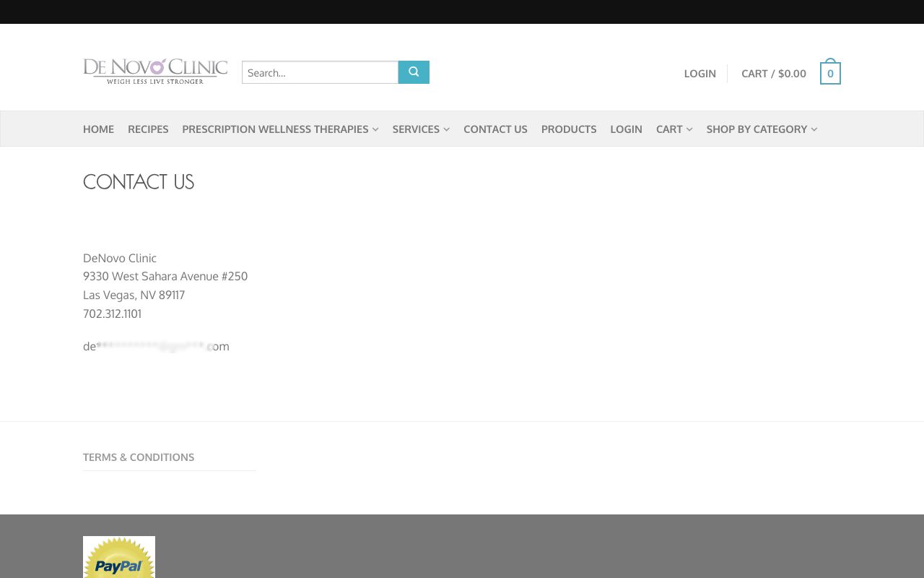
Task: Expand the CART dropdown in navigation
Action: (x=674, y=129)
